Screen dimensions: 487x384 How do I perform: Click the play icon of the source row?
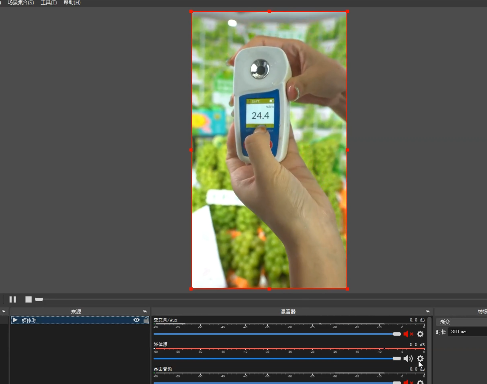15,320
